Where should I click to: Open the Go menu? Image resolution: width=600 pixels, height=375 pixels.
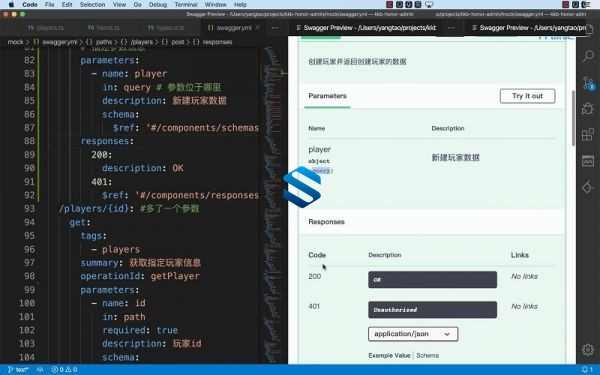(137, 5)
